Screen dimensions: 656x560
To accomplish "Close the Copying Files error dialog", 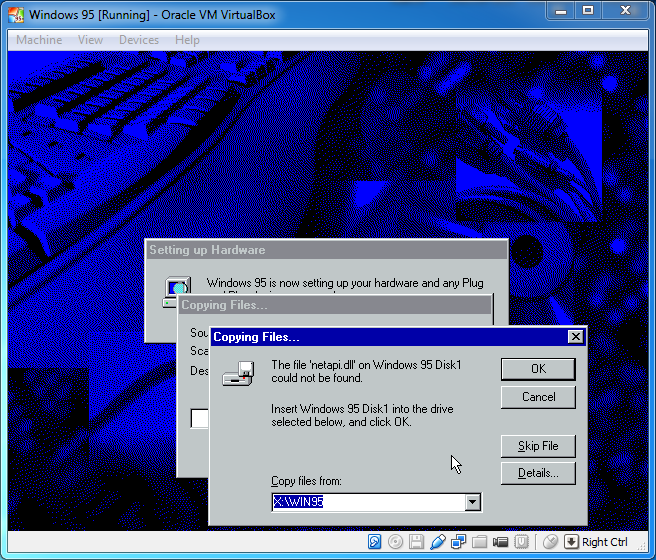I will pos(576,337).
